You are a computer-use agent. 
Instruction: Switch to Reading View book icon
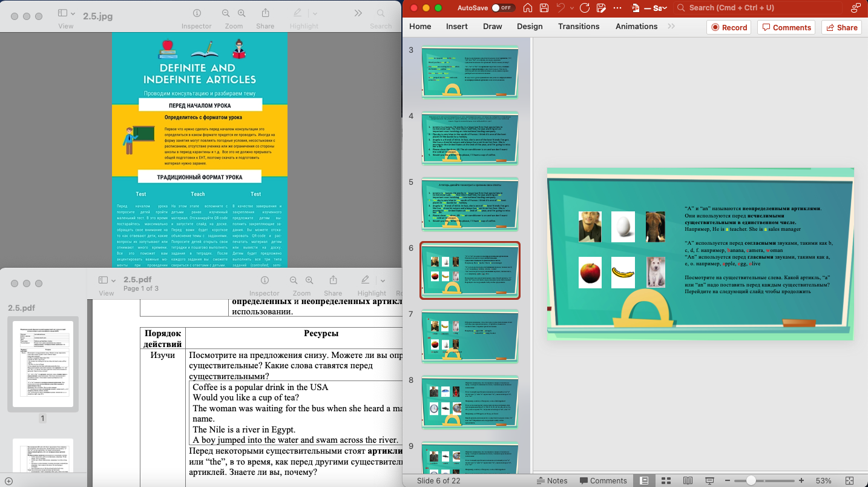tap(688, 480)
